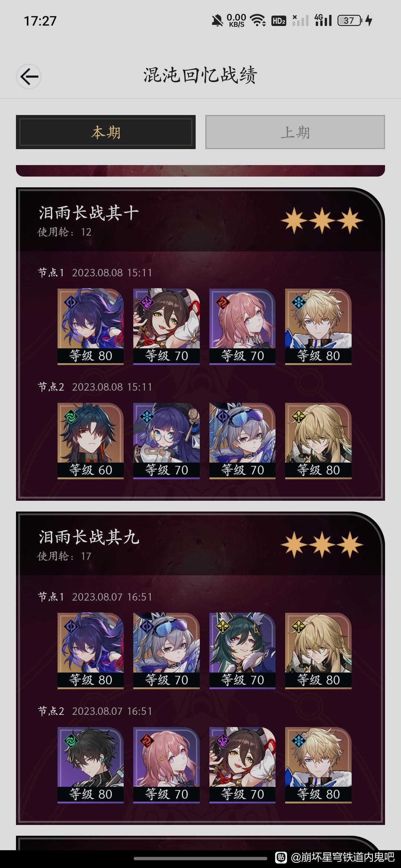Click Blade's wind element icon
This screenshot has width=401, height=868.
pyautogui.click(x=71, y=417)
